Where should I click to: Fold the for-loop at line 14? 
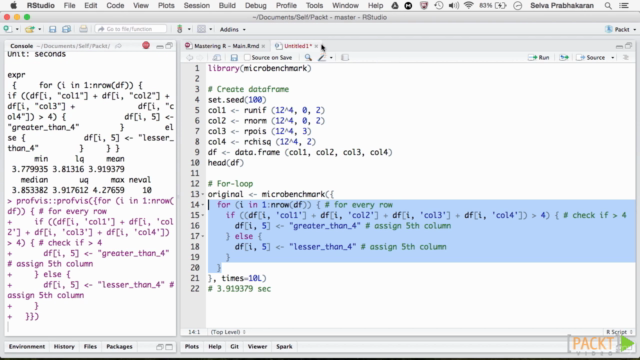[x=203, y=205]
